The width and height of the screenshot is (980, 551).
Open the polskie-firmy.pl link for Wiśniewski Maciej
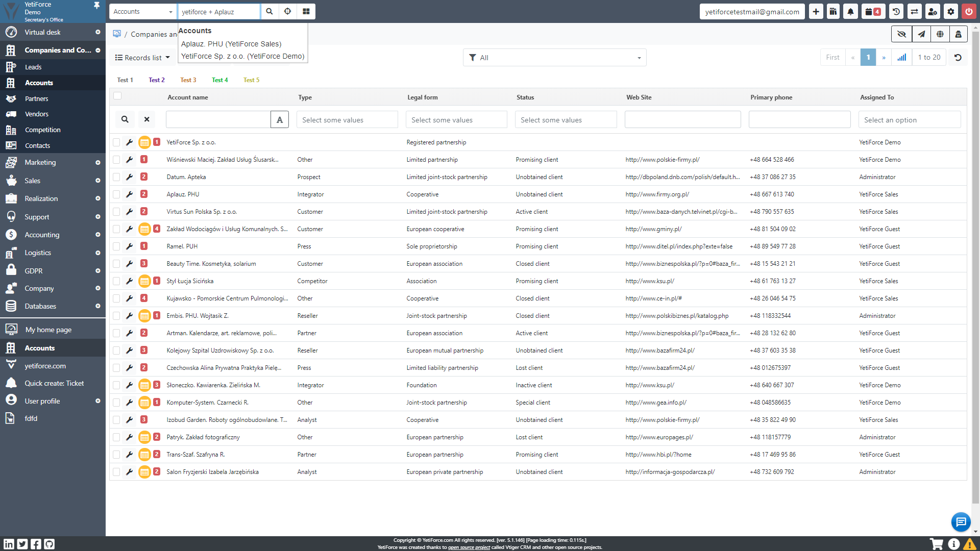pyautogui.click(x=662, y=160)
